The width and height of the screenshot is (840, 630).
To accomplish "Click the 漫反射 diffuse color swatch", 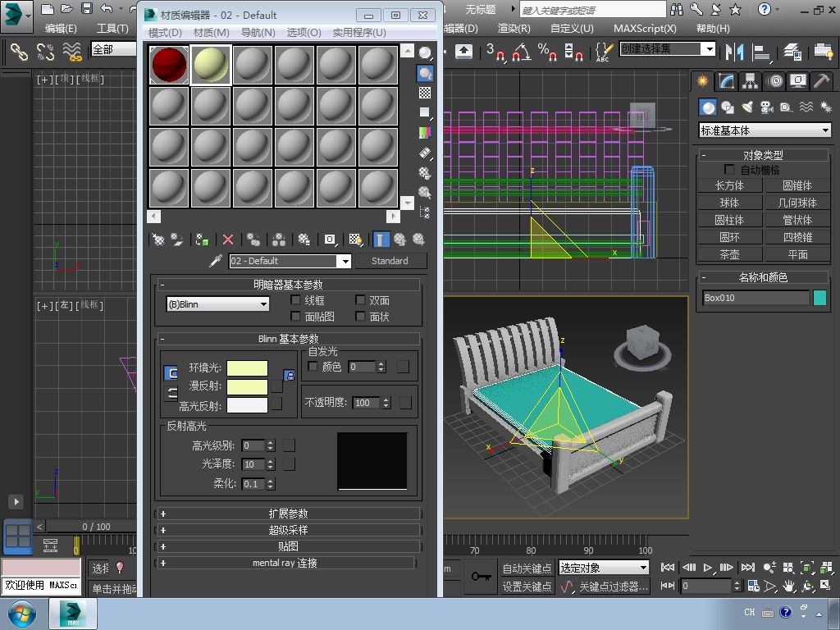I will pyautogui.click(x=247, y=386).
